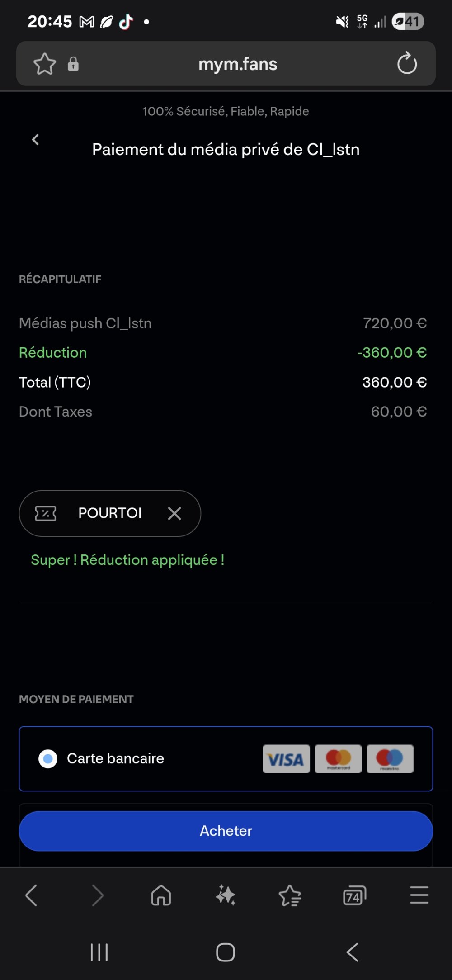The height and width of the screenshot is (980, 452).
Task: Tap the coupon ticket icon
Action: pos(46,513)
